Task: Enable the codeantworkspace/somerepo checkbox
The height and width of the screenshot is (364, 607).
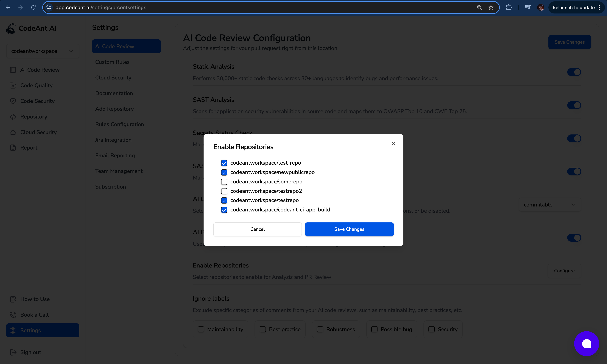Action: 224,182
